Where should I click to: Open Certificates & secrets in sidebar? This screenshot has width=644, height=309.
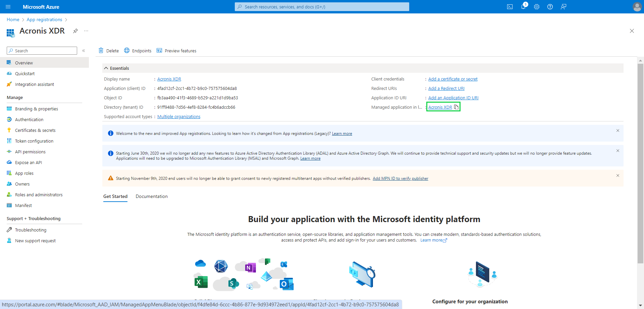pos(35,130)
